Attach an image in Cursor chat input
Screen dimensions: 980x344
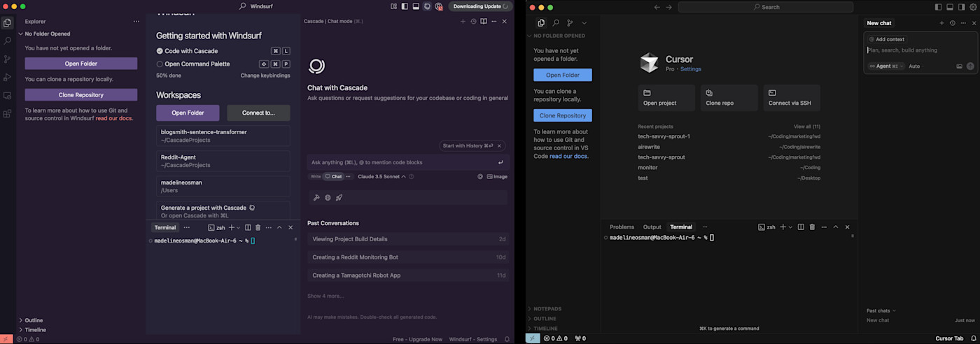click(959, 66)
